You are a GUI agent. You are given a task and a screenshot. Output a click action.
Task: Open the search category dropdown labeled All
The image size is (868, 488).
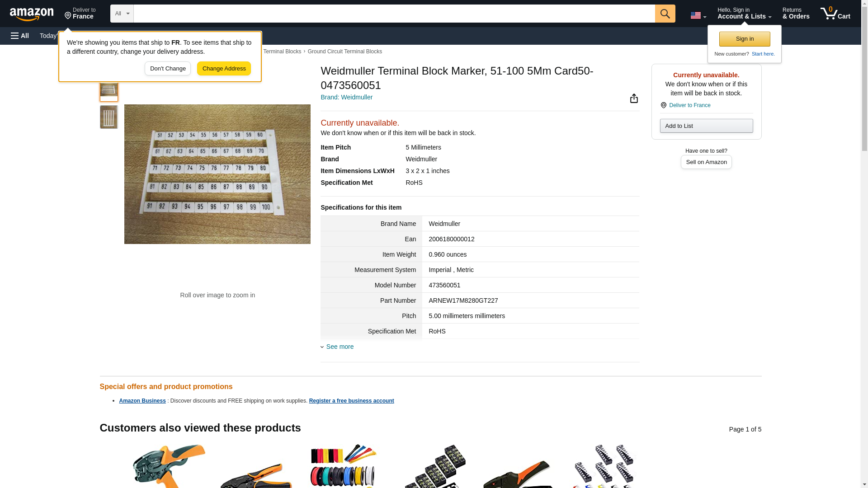[x=122, y=14]
